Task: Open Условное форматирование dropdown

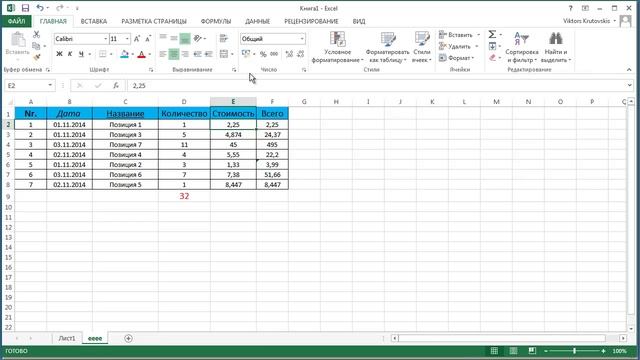Action: pyautogui.click(x=338, y=47)
